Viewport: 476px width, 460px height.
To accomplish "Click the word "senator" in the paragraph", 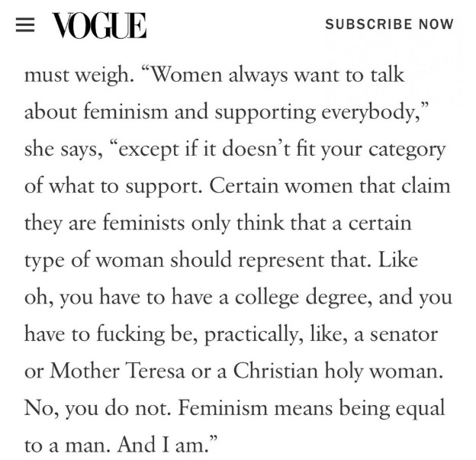I will point(404,334).
